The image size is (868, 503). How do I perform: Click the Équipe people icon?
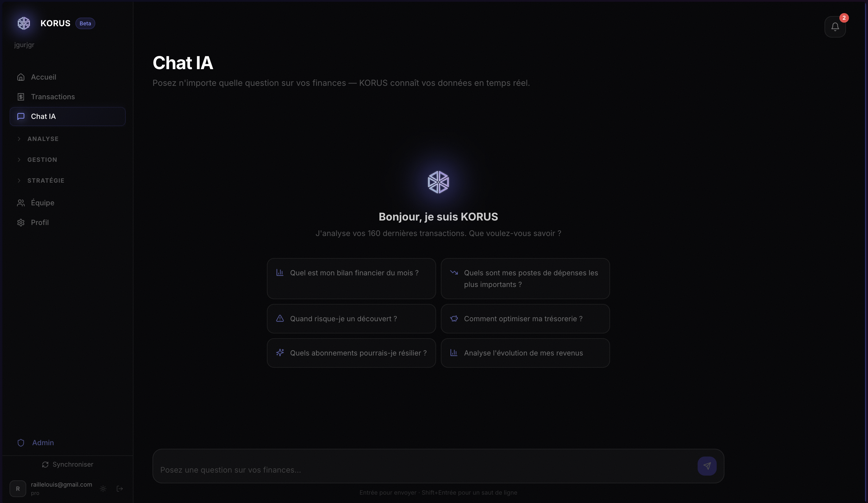coord(21,203)
